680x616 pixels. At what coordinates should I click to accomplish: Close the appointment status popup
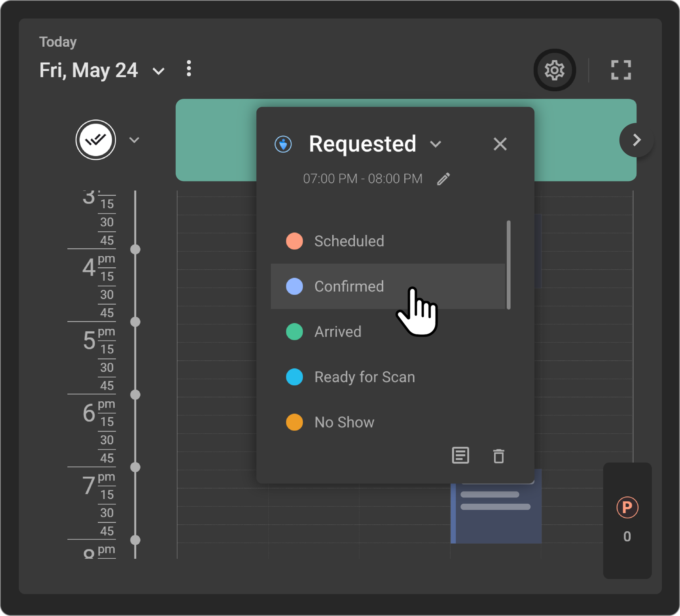(500, 144)
